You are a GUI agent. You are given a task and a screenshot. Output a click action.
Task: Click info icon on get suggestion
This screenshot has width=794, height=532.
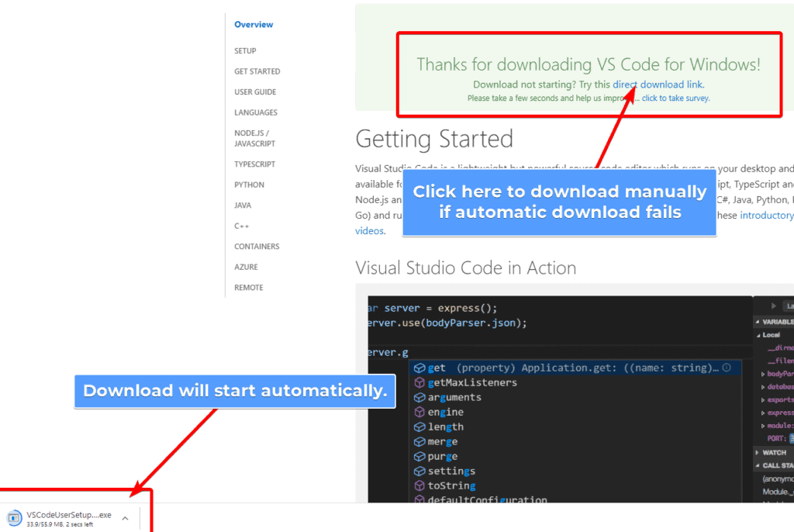coord(727,368)
